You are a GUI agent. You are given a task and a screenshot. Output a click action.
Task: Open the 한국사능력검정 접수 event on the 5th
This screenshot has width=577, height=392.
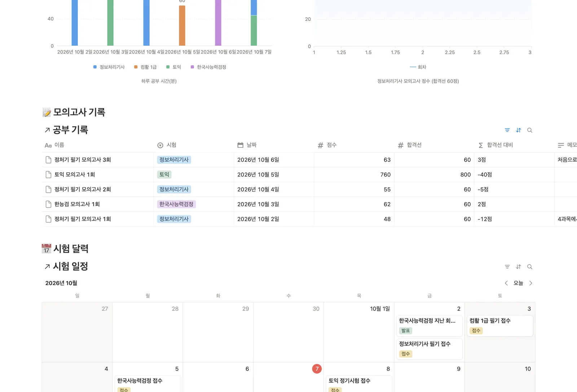[147, 384]
